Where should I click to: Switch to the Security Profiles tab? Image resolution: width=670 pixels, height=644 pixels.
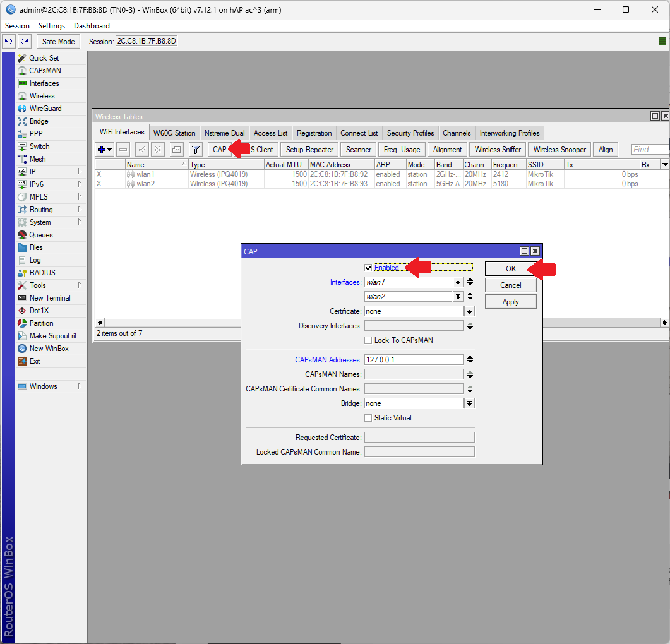pos(410,133)
